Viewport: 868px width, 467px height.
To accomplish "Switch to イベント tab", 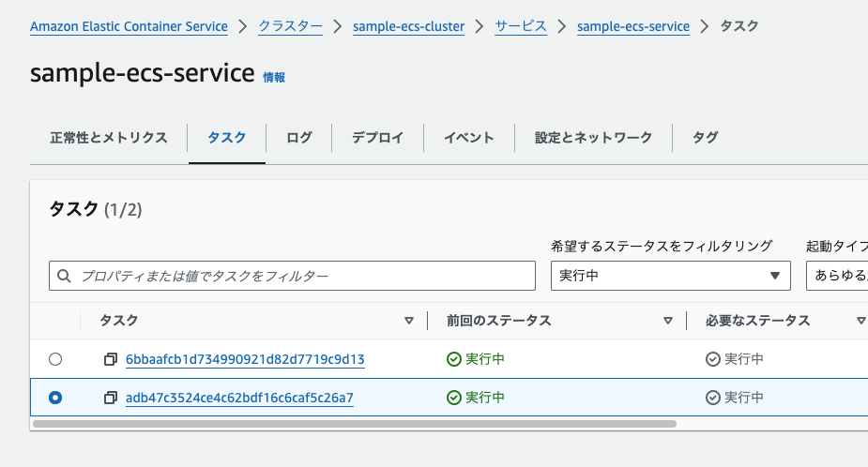I will (469, 138).
